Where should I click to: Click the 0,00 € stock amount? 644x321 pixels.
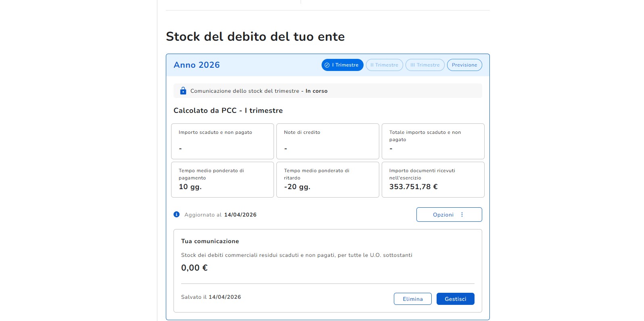194,268
